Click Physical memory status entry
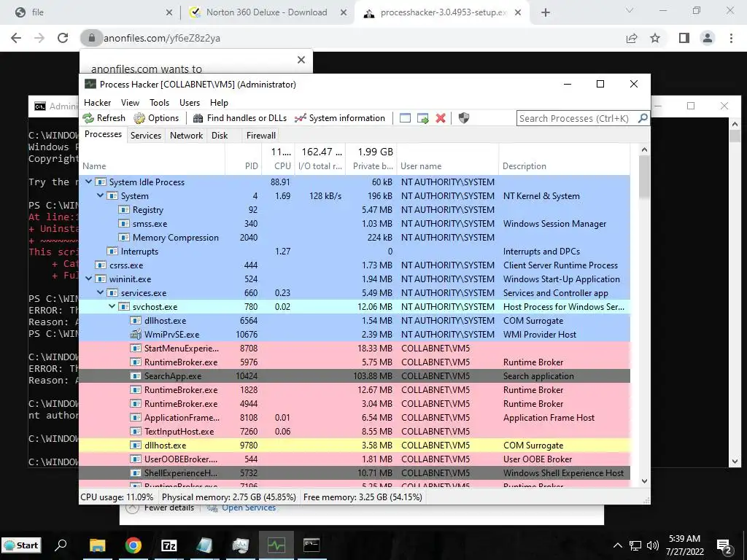 coord(228,497)
